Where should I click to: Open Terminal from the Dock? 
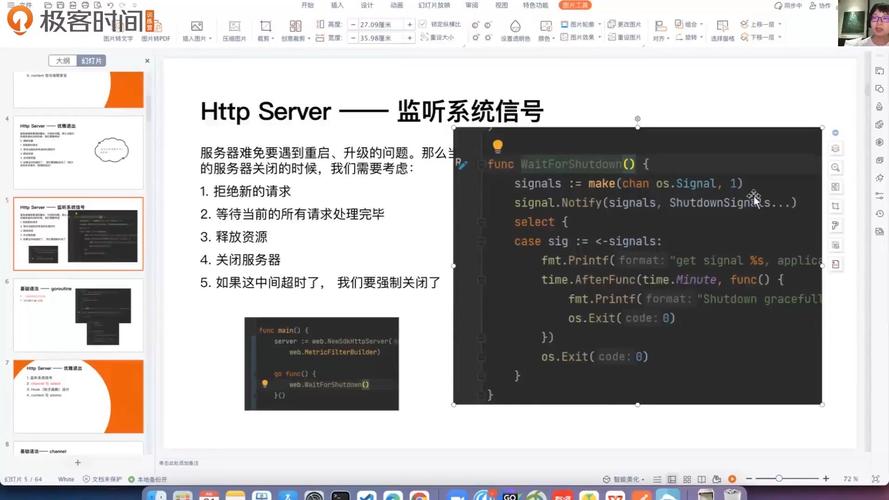coord(340,496)
